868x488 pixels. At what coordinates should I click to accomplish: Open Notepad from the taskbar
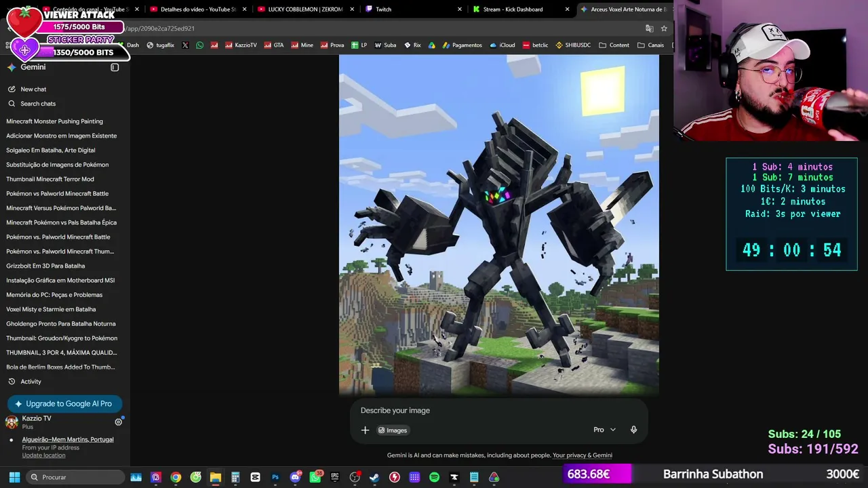click(474, 477)
